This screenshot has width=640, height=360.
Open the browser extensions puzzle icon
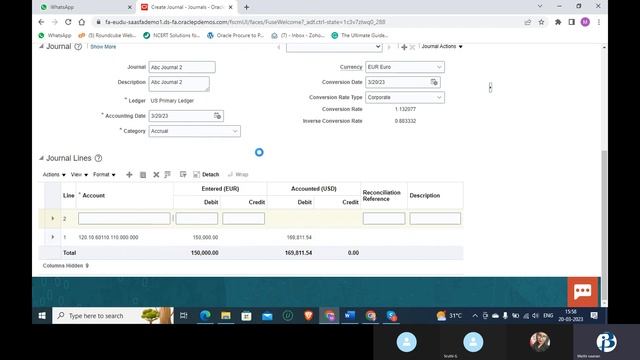[x=558, y=22]
